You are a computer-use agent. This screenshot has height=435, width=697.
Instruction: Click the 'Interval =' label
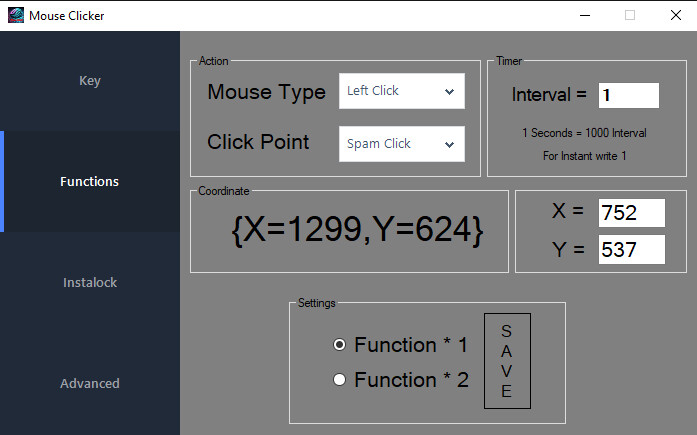(549, 95)
